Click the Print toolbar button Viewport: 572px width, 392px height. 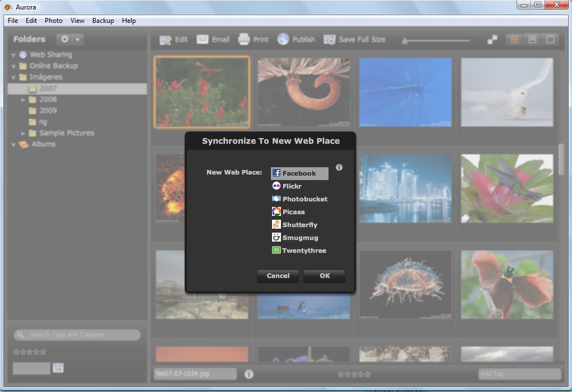[x=253, y=39]
